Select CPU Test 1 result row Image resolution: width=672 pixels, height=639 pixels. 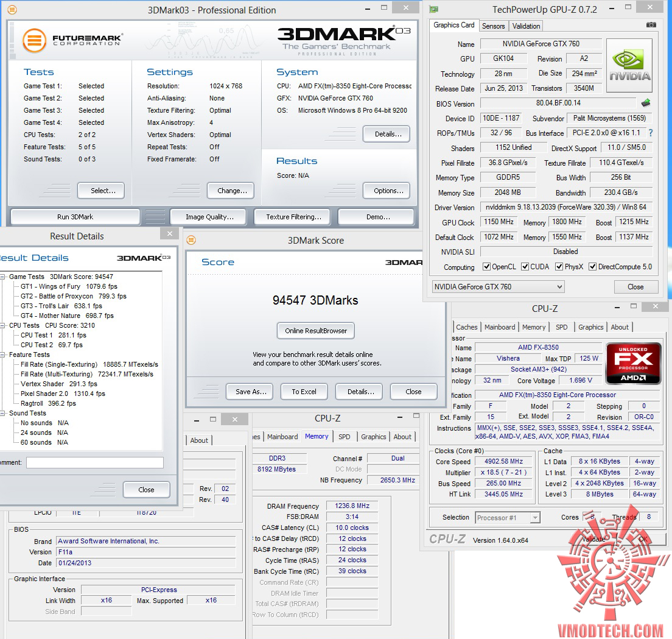tap(54, 336)
